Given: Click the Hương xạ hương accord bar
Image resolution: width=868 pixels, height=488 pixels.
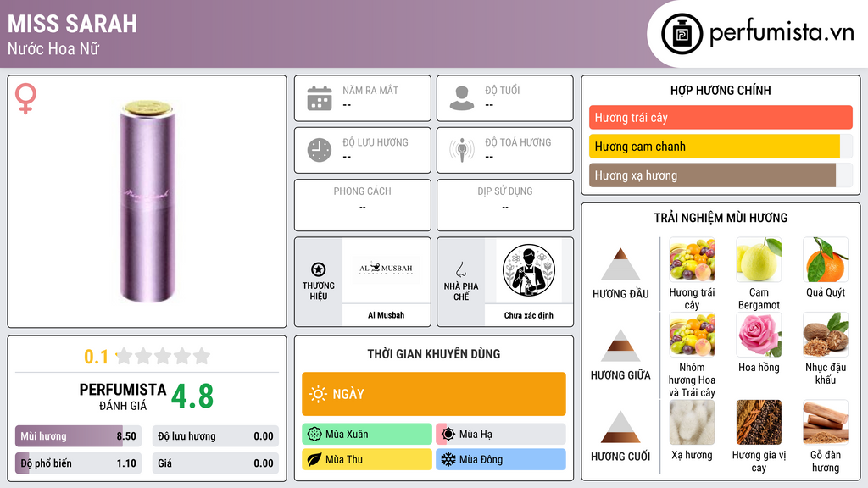Looking at the screenshot, I should (721, 175).
